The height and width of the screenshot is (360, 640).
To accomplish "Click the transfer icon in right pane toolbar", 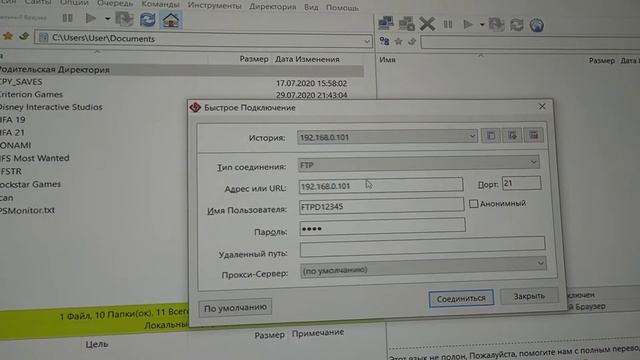I will 496,25.
